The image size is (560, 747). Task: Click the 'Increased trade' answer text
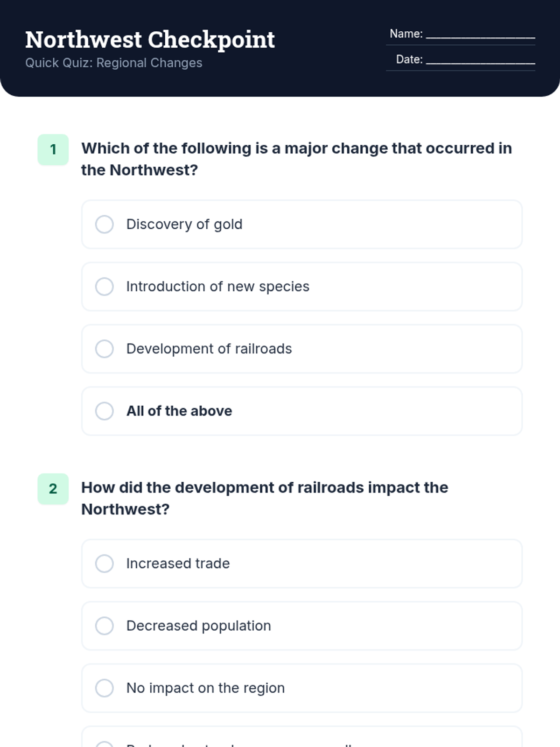pos(178,564)
